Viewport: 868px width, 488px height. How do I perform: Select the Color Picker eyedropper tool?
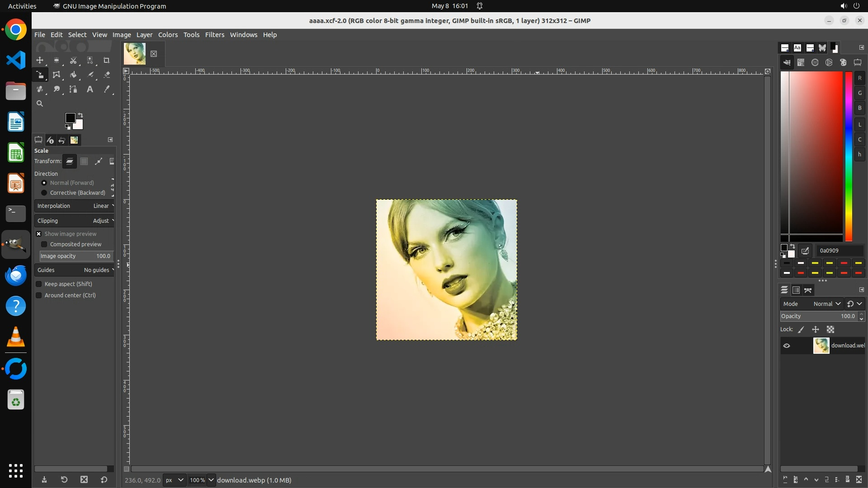tap(107, 89)
